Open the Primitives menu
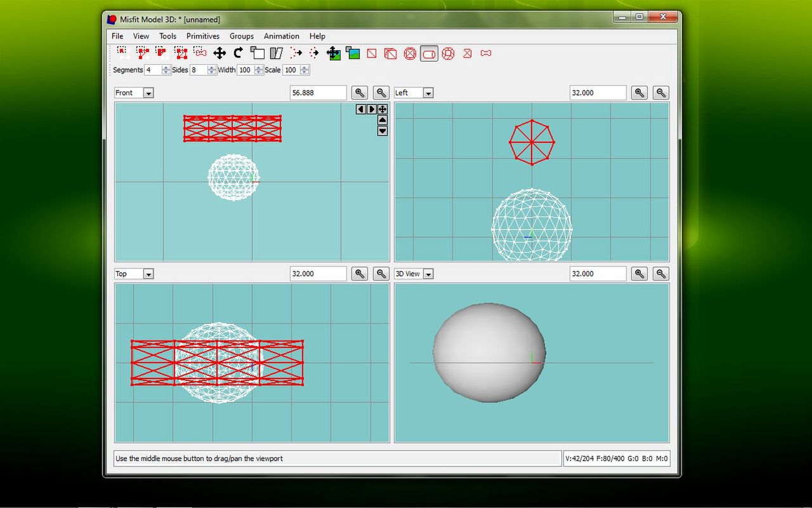The image size is (812, 508). [x=203, y=36]
